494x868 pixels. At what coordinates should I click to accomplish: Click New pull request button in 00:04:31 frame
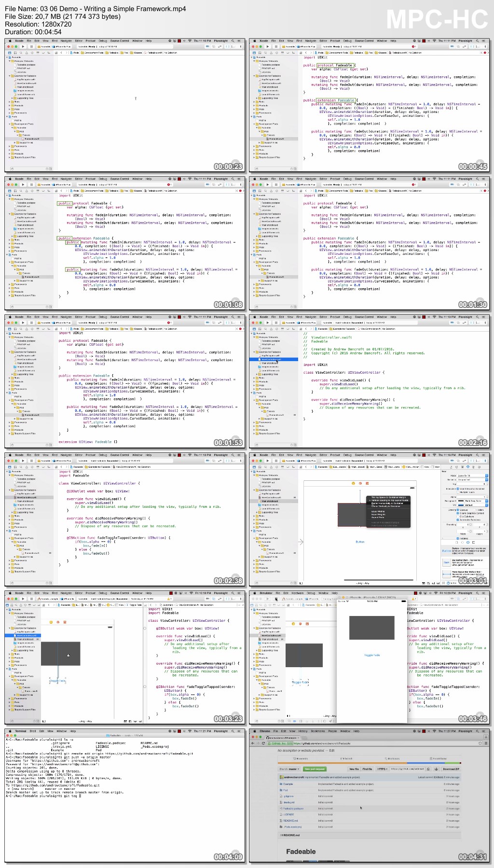coord(315,769)
